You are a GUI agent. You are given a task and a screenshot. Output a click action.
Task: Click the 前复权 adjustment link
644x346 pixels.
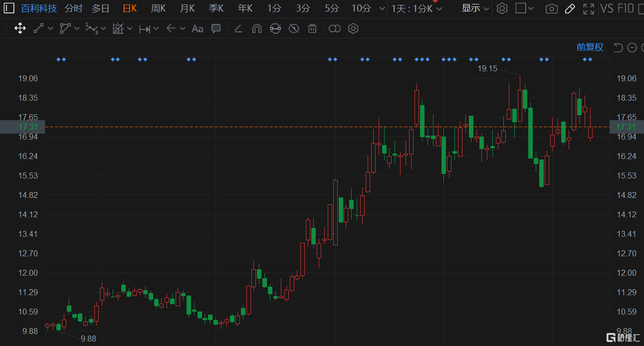590,47
